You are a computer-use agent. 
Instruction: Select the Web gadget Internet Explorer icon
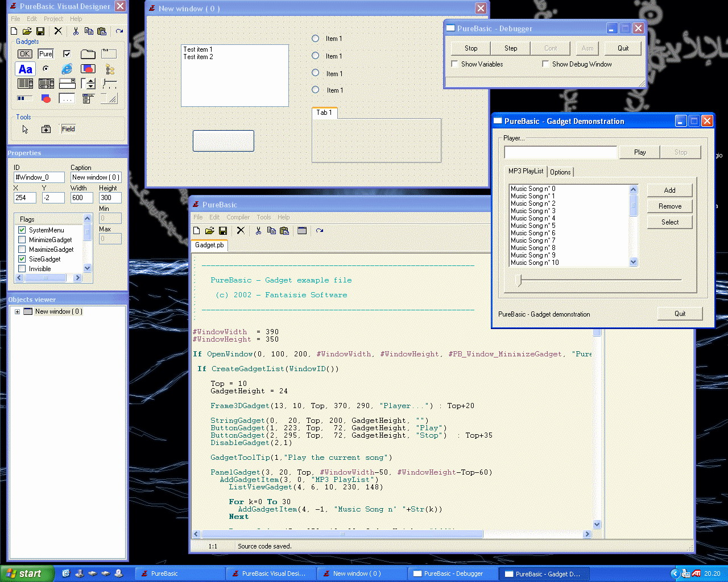67,69
